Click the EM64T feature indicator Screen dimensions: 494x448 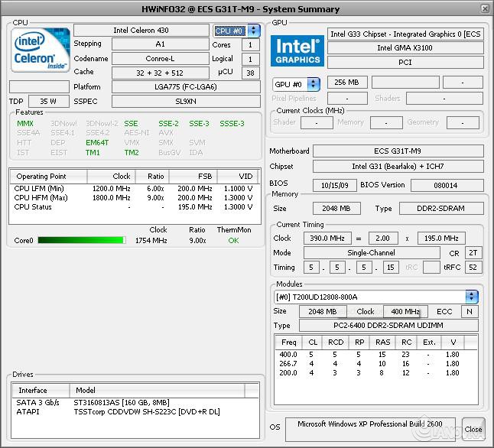(97, 143)
